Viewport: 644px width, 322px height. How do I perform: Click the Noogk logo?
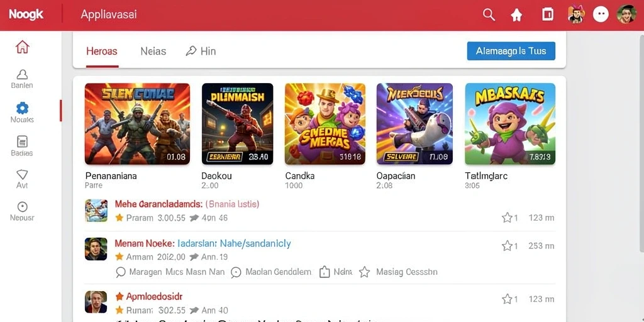(26, 15)
